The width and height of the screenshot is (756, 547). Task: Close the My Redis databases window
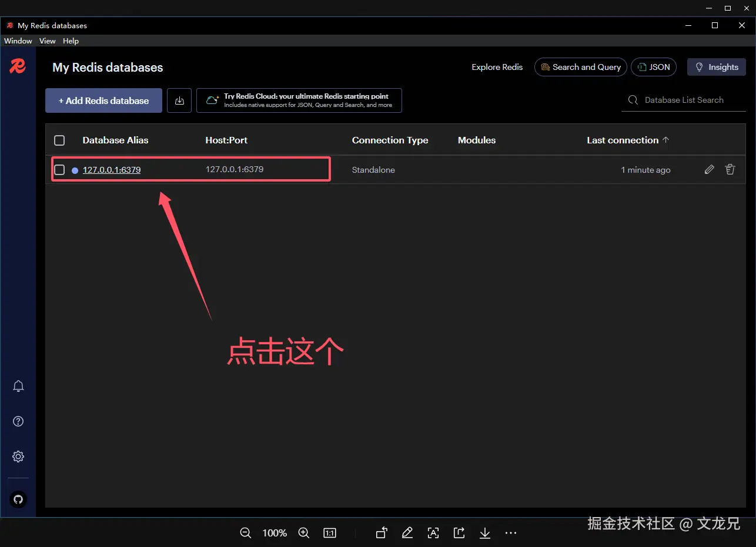[x=742, y=25]
